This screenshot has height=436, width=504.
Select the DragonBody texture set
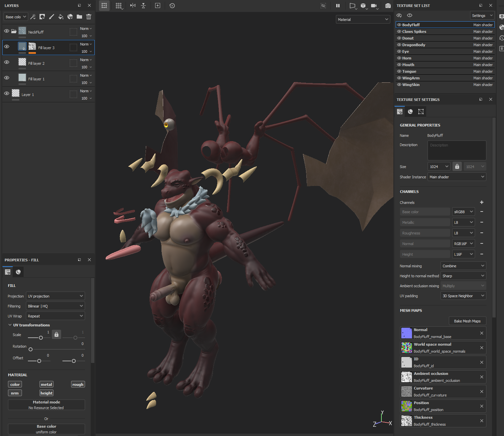coord(414,45)
